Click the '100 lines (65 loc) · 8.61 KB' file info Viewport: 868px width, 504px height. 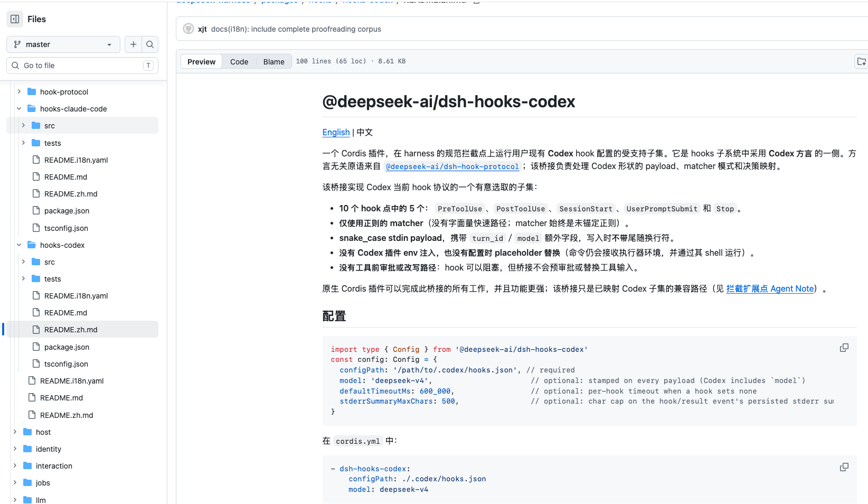coord(351,61)
